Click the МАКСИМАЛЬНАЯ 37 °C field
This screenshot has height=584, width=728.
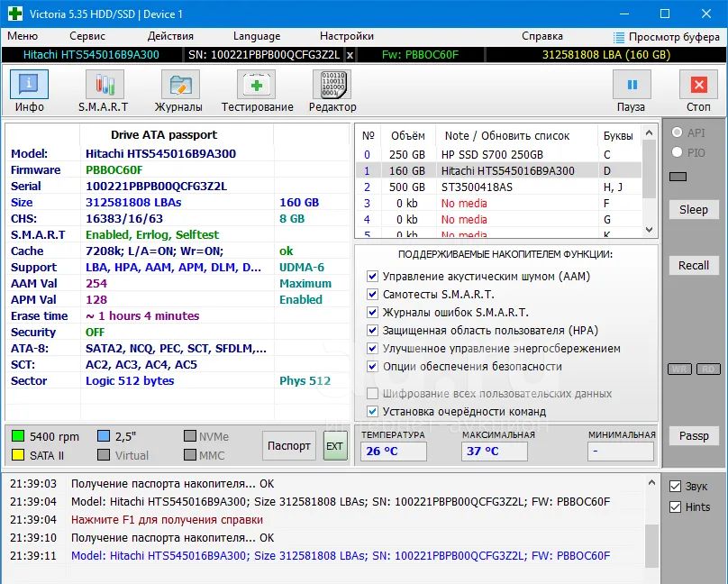point(495,452)
